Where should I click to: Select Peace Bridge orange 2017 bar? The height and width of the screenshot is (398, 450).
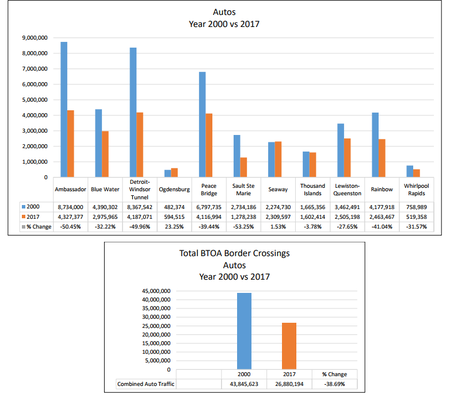[209, 145]
